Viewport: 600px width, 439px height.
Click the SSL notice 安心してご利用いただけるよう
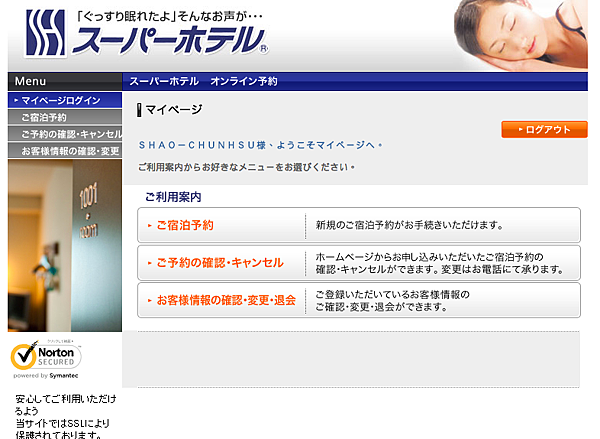tap(66, 405)
